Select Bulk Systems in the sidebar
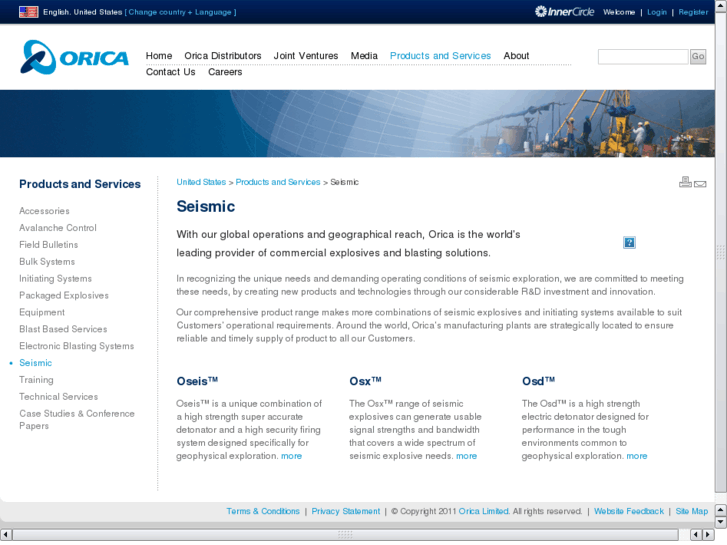Image resolution: width=727 pixels, height=545 pixels. click(x=47, y=262)
